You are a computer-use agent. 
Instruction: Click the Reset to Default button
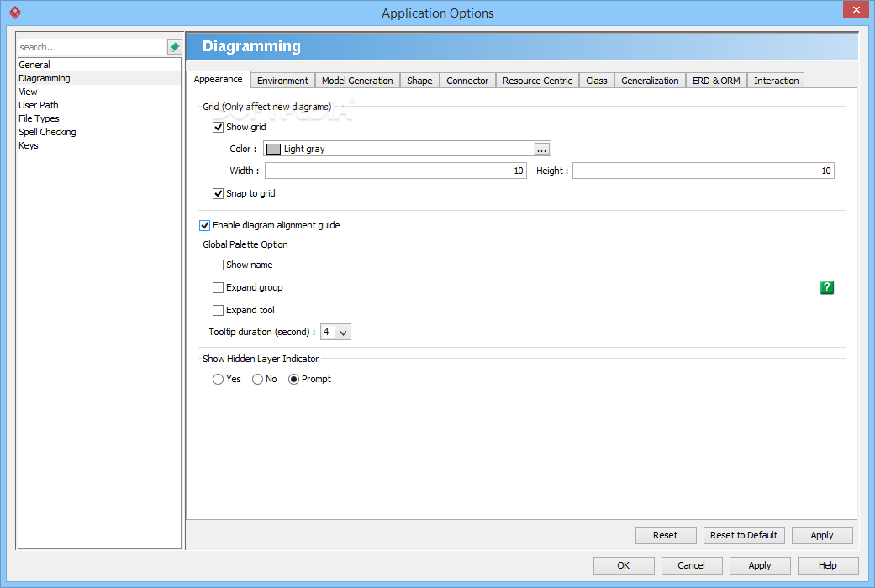[x=744, y=536]
